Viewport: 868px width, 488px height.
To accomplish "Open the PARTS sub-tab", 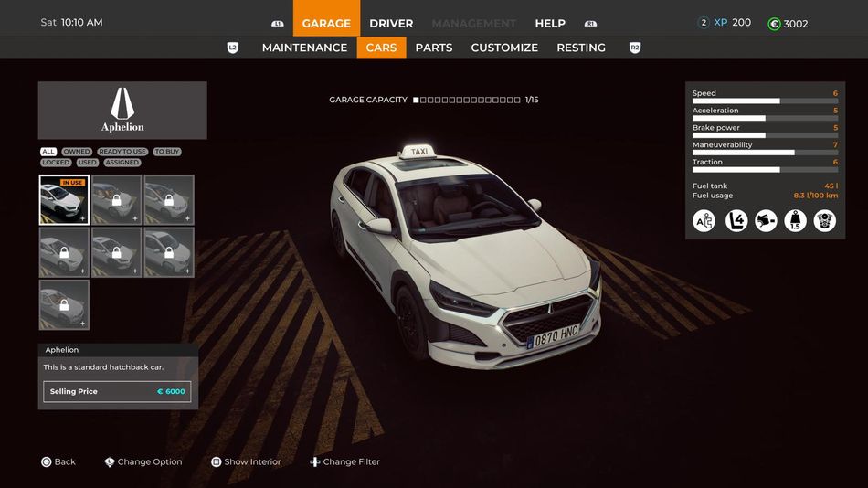I will (x=434, y=48).
